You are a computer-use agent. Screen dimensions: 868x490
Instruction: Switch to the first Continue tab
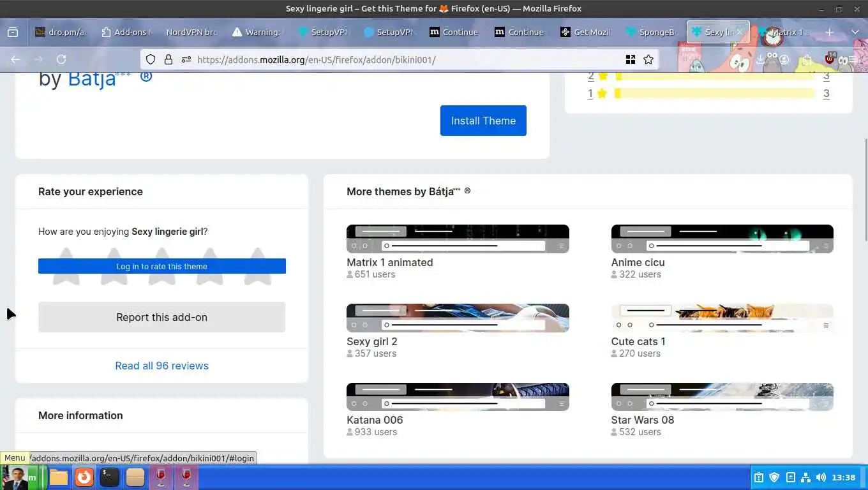pos(454,32)
